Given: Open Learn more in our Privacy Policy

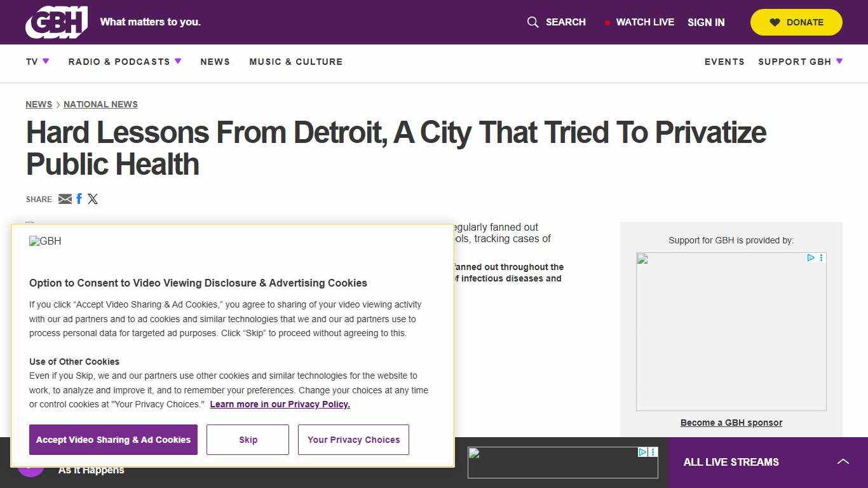Looking at the screenshot, I should [x=280, y=404].
